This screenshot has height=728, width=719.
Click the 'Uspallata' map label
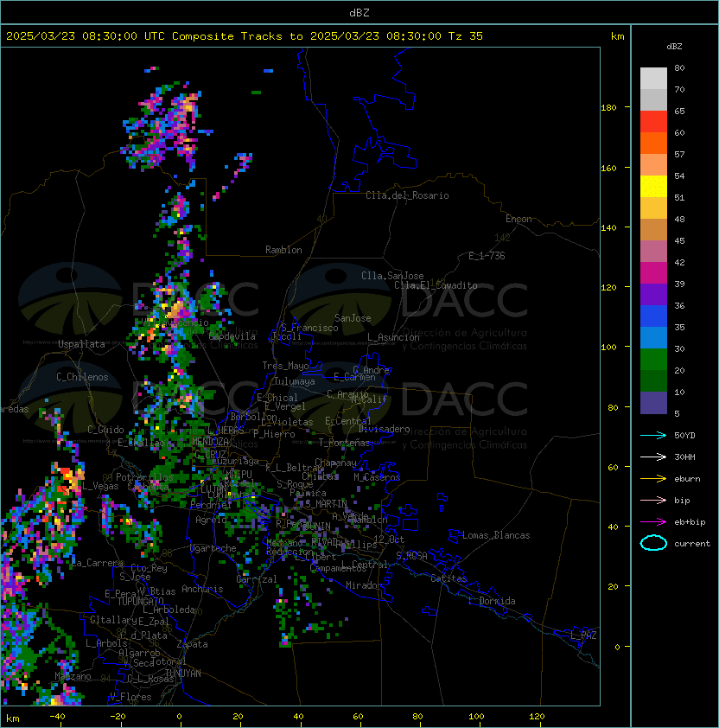point(81,344)
